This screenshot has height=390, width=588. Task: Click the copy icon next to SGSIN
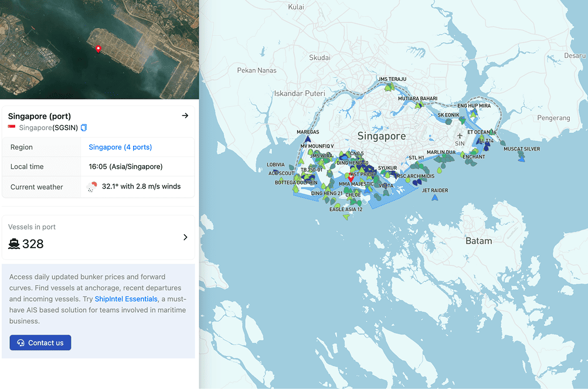84,128
